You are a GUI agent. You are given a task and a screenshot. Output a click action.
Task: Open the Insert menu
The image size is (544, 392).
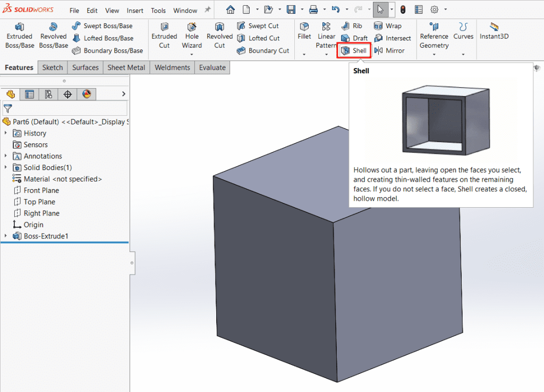coord(135,11)
